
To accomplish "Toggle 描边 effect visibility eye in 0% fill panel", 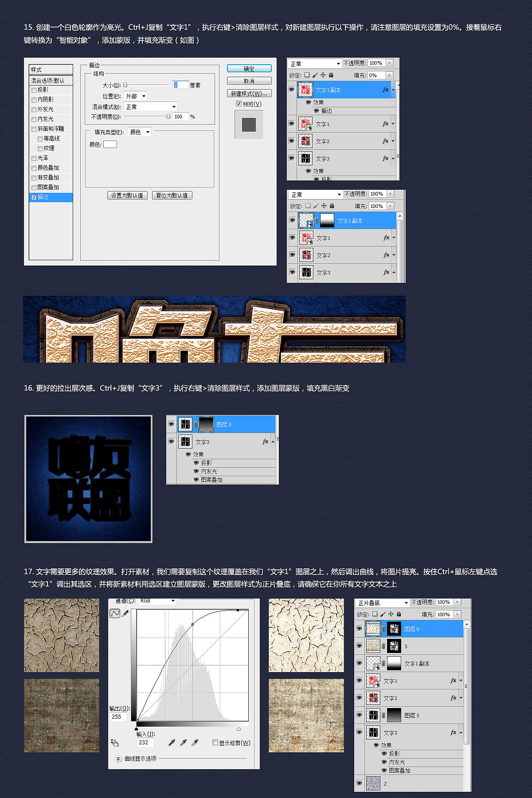I will tap(316, 111).
